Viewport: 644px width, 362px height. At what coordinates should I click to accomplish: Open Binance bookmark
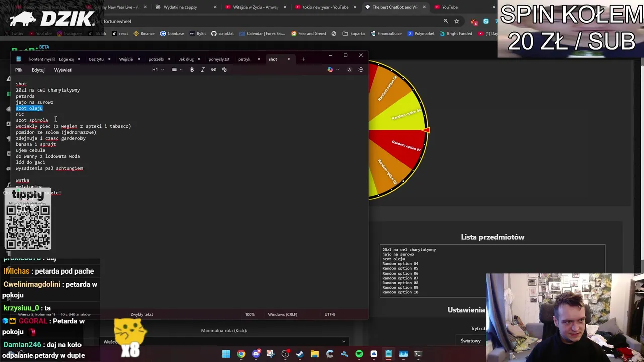pos(144,34)
